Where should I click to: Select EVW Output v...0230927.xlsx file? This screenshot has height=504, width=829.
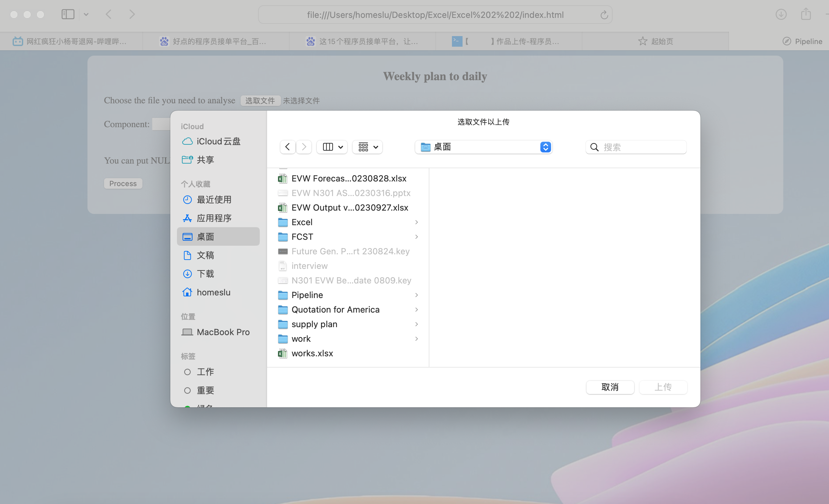tap(348, 208)
